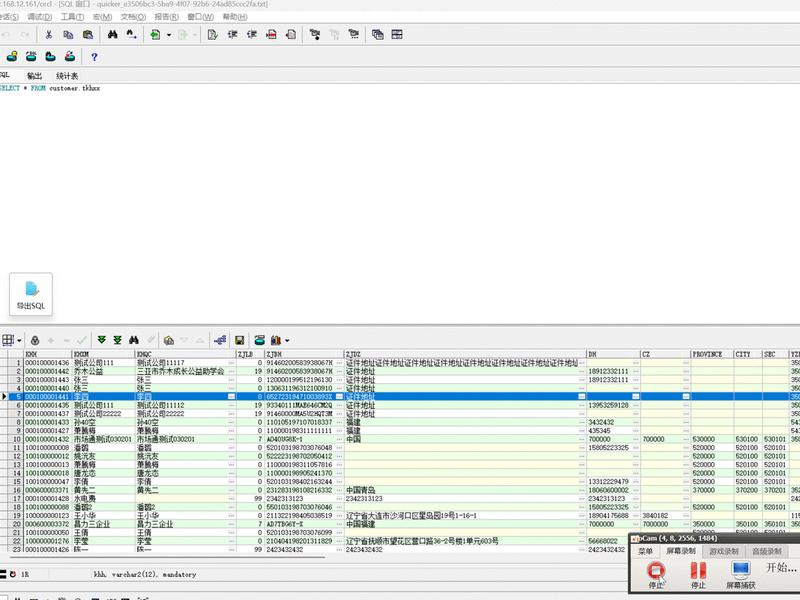Click the Indent selection icon
Screen dimensions: 800x600
click(232, 35)
